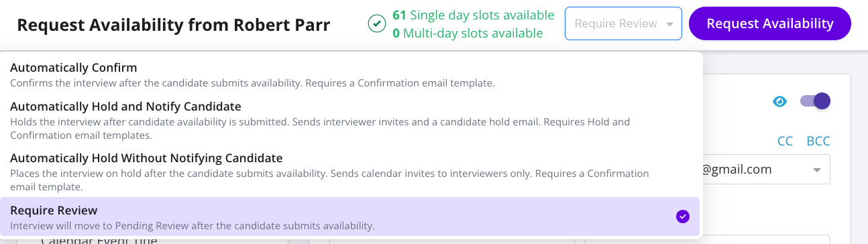Pick Automatically Hold Without Notifying Candidate
This screenshot has width=868, height=244.
click(x=351, y=173)
